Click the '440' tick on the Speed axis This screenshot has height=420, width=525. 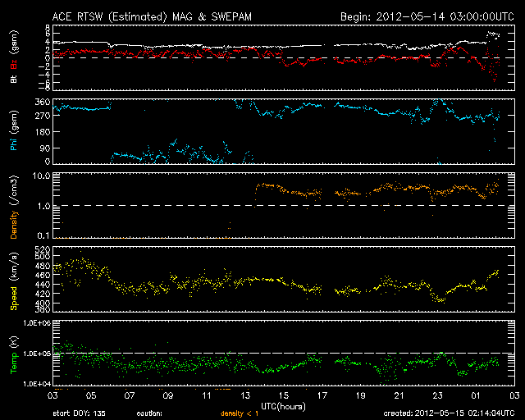click(43, 285)
